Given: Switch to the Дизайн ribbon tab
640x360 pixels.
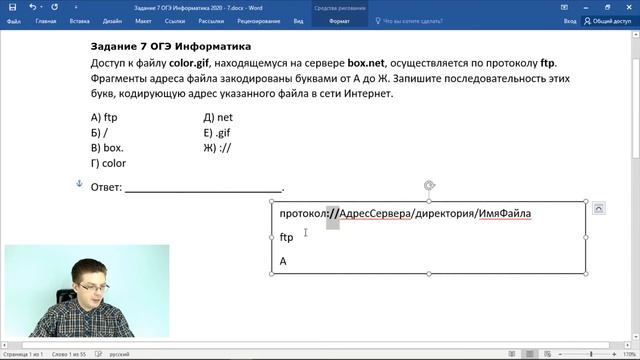Looking at the screenshot, I should pos(112,21).
